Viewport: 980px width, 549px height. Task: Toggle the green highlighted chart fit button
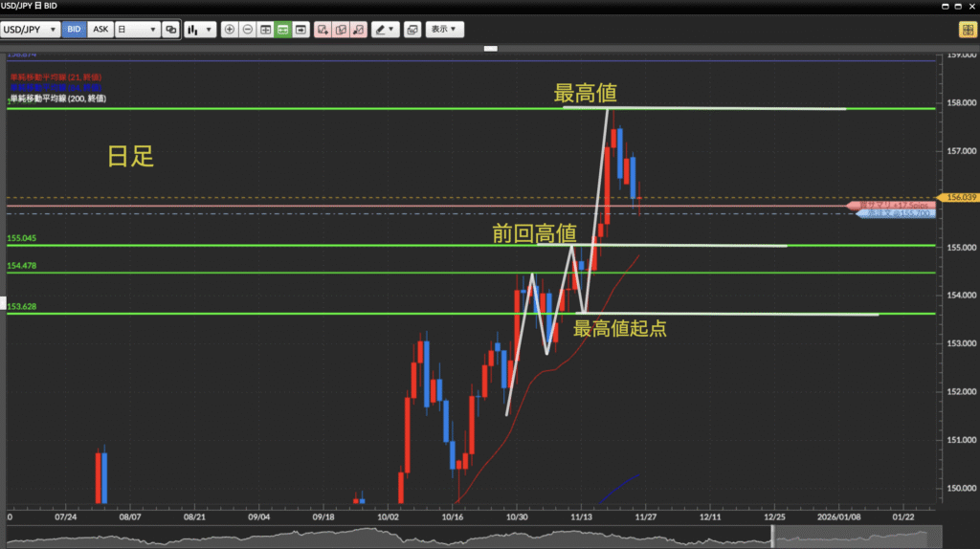(283, 30)
